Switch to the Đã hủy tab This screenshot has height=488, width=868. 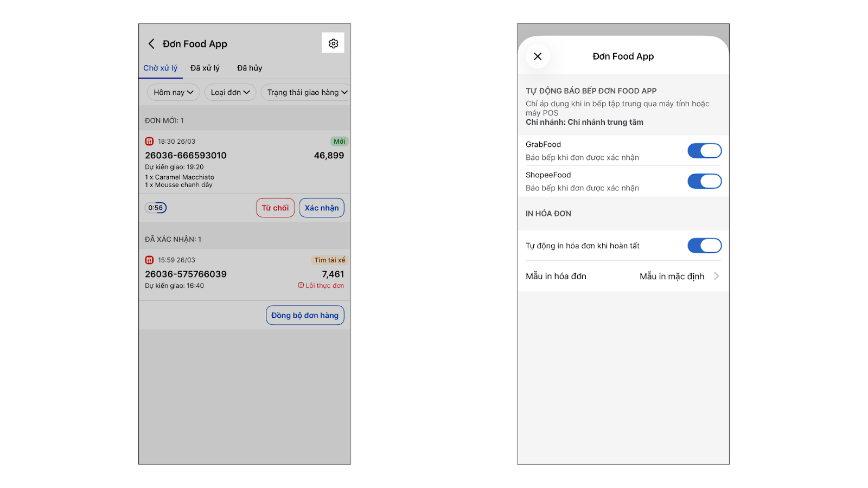tap(250, 68)
